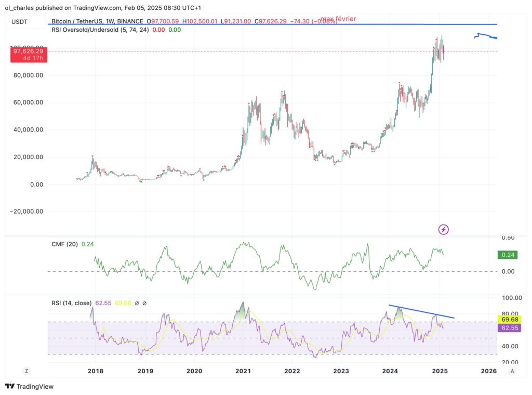Click the green 0.24 CMF value label

click(x=507, y=255)
